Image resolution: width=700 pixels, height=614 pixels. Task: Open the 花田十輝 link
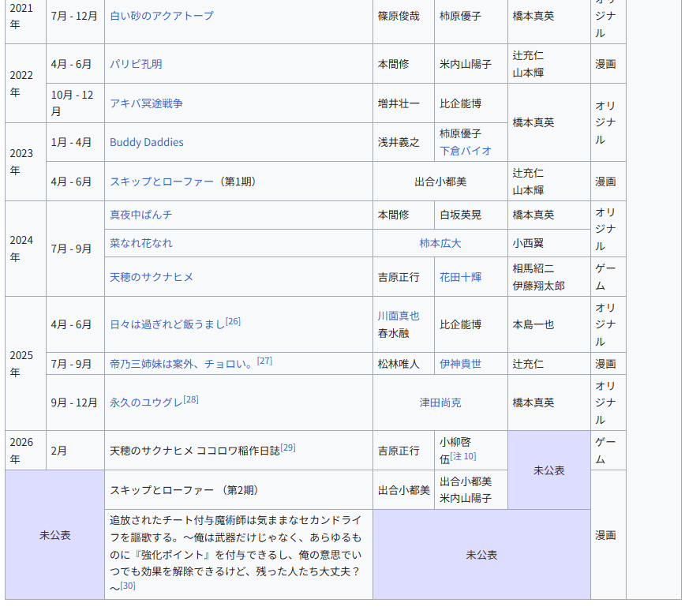tap(460, 277)
